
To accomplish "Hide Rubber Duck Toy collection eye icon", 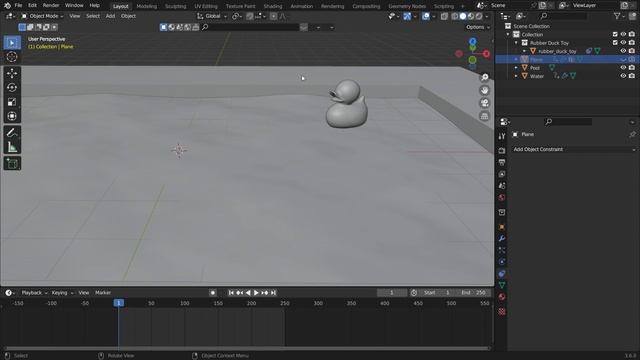I will [x=623, y=42].
